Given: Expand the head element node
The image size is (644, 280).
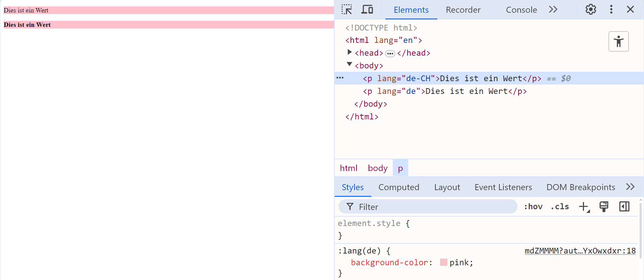Looking at the screenshot, I should [x=350, y=52].
